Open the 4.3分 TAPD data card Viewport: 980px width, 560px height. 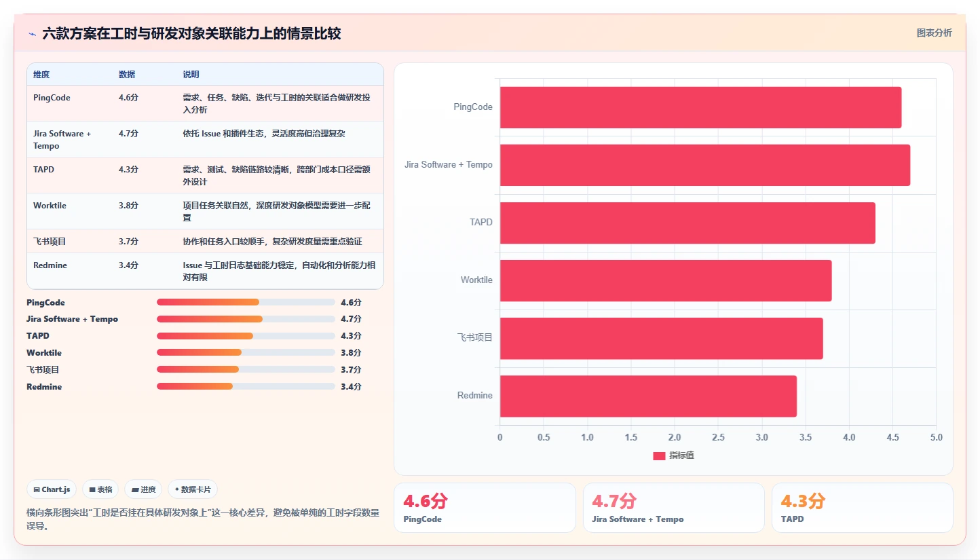click(863, 508)
